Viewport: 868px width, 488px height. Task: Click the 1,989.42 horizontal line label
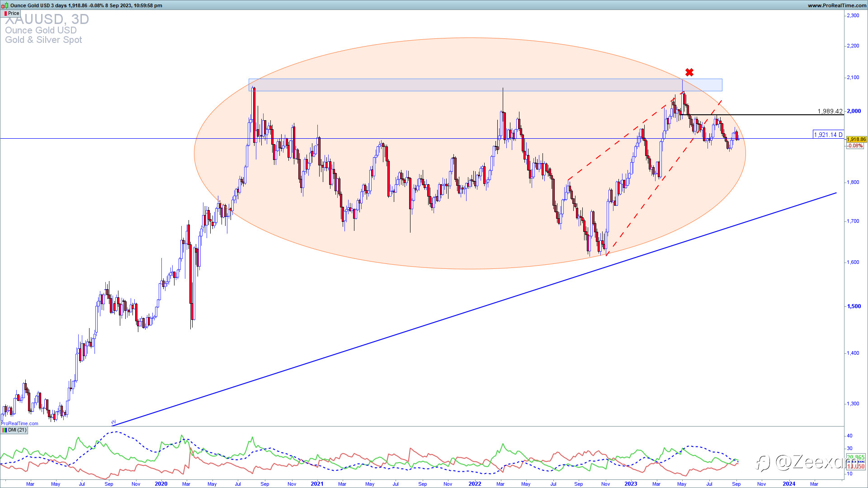(x=830, y=111)
